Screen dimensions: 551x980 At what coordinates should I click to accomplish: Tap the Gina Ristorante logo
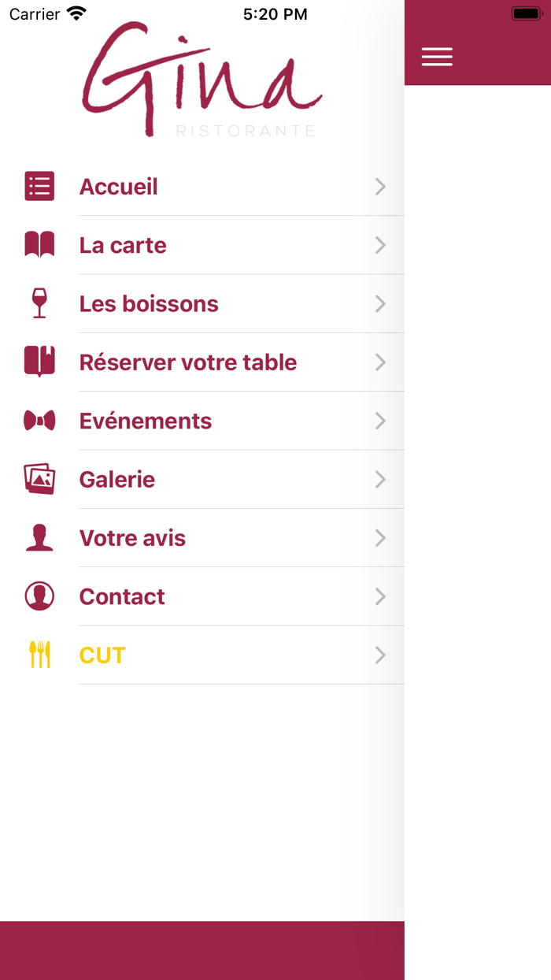click(x=202, y=79)
